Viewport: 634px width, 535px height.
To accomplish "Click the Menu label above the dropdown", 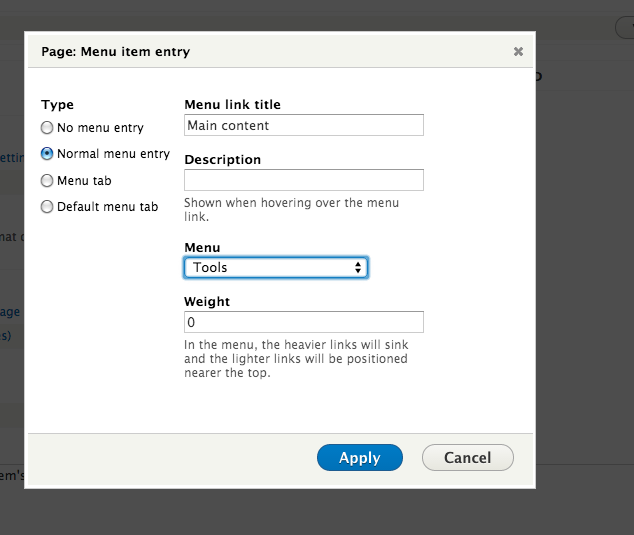I will [203, 248].
